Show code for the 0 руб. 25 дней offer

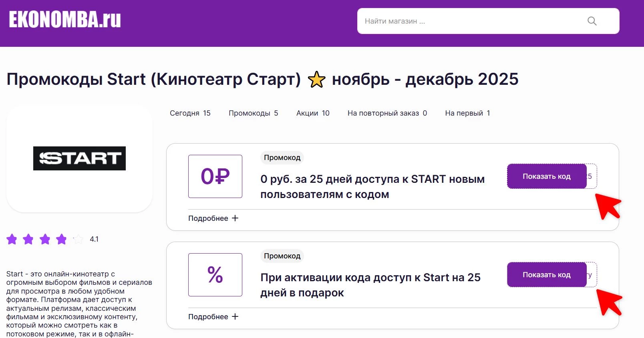(x=547, y=176)
